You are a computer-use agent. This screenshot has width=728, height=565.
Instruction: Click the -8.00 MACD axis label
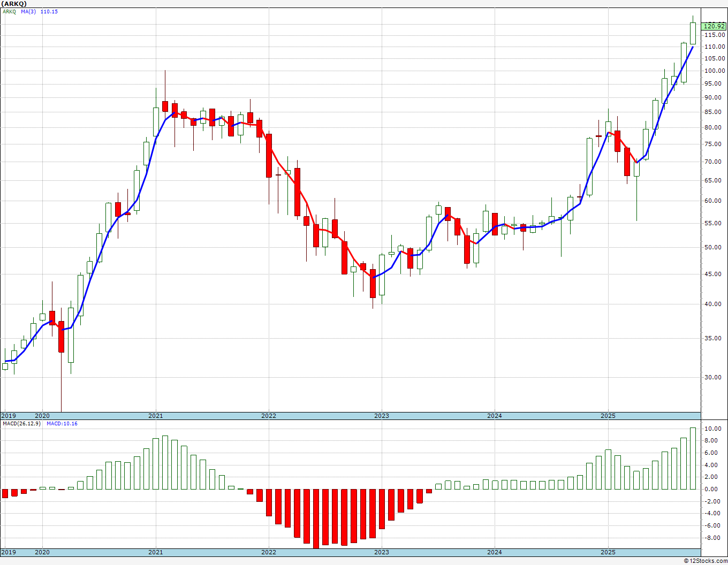point(712,538)
